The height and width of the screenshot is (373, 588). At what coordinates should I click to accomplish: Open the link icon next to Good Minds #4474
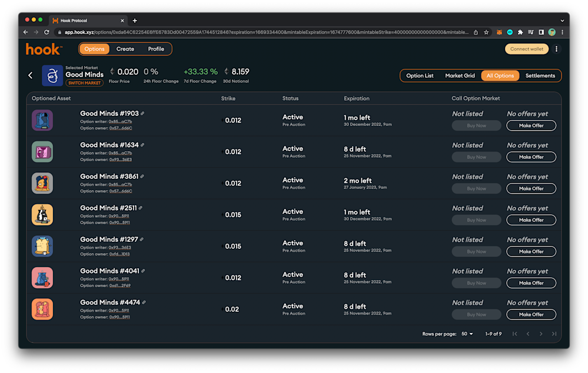pyautogui.click(x=144, y=302)
